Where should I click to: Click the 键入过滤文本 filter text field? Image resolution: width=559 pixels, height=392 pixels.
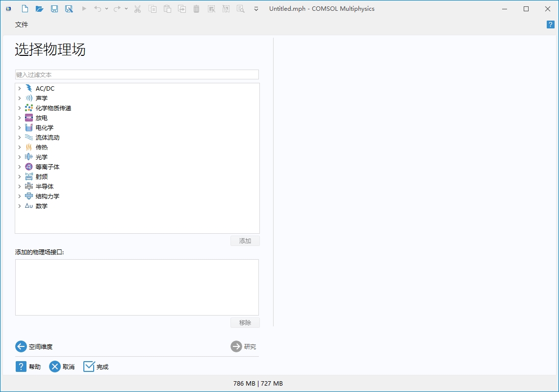click(x=137, y=74)
